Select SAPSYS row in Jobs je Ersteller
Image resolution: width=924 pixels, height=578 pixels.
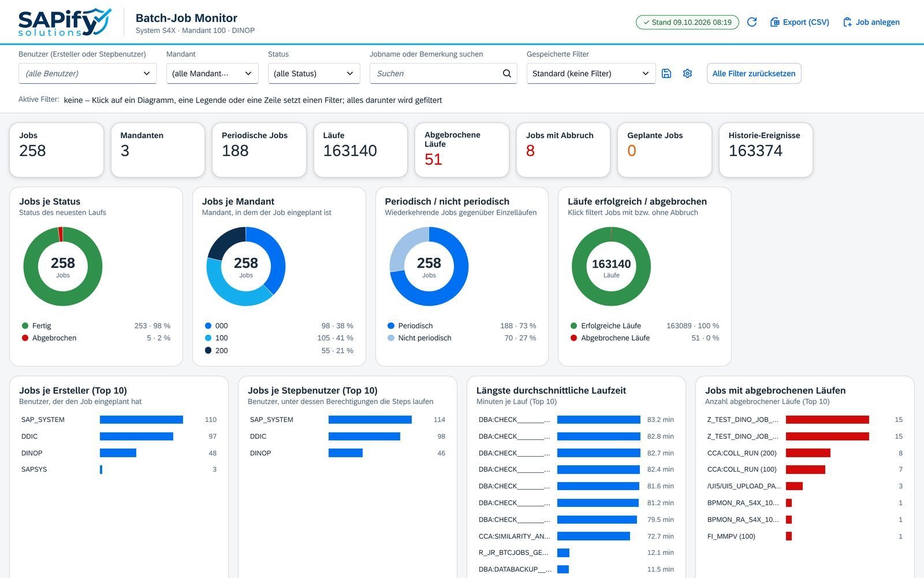coord(119,469)
